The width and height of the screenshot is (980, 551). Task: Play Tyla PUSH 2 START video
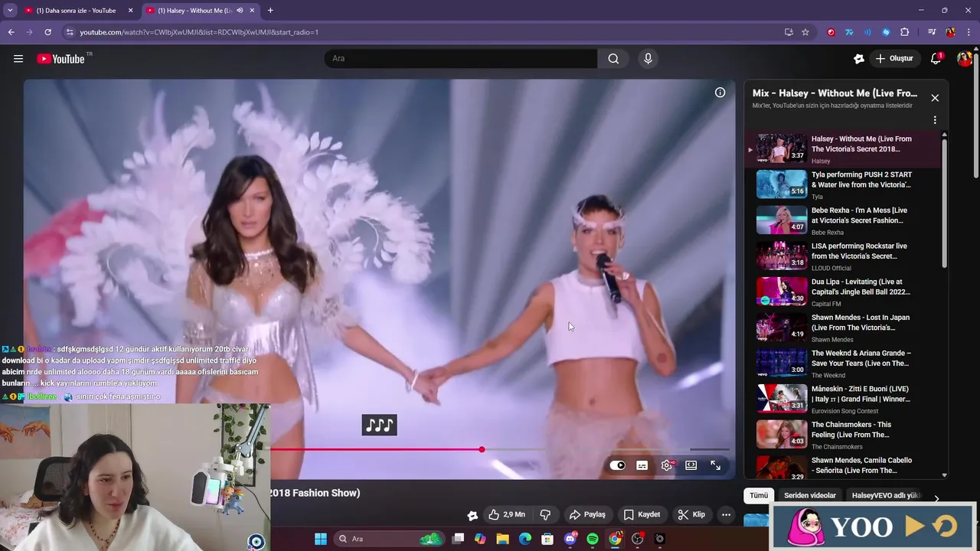click(x=842, y=184)
